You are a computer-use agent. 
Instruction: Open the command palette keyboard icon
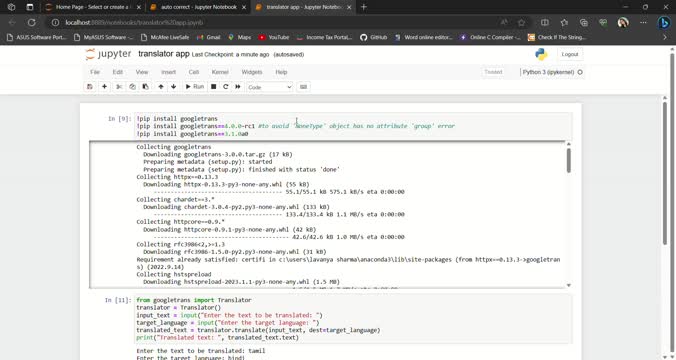point(304,87)
